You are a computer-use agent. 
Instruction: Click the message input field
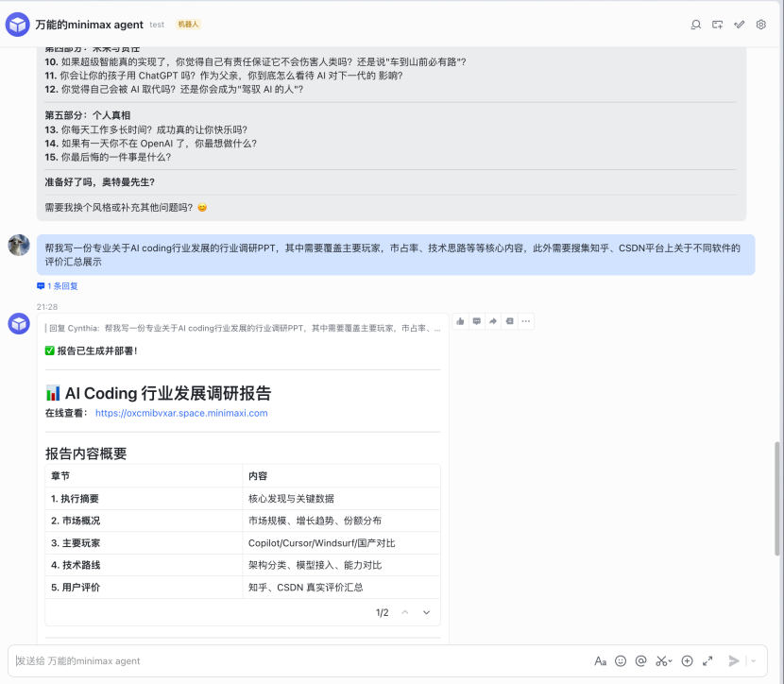click(x=300, y=661)
